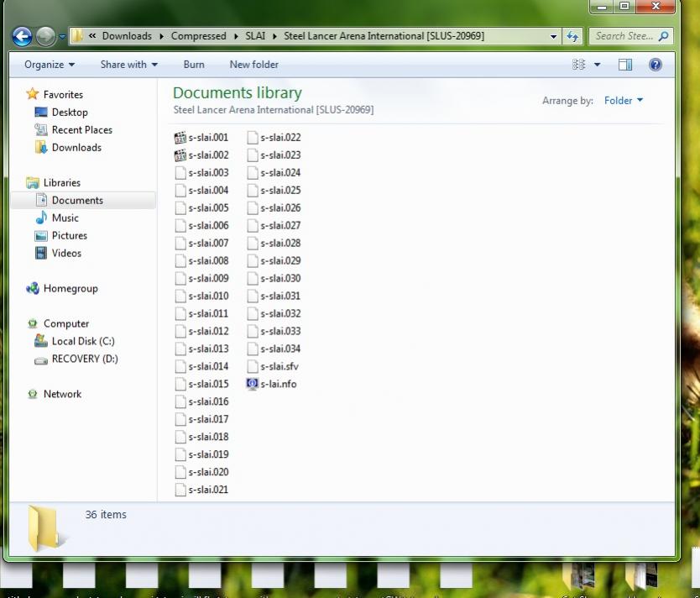700x598 pixels.
Task: Select Homegroup in navigation pane
Action: [x=62, y=289]
